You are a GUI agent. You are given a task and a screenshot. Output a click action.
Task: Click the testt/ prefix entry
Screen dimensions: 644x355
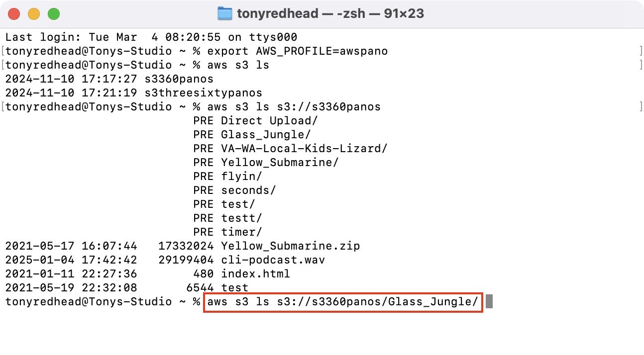[x=241, y=218]
